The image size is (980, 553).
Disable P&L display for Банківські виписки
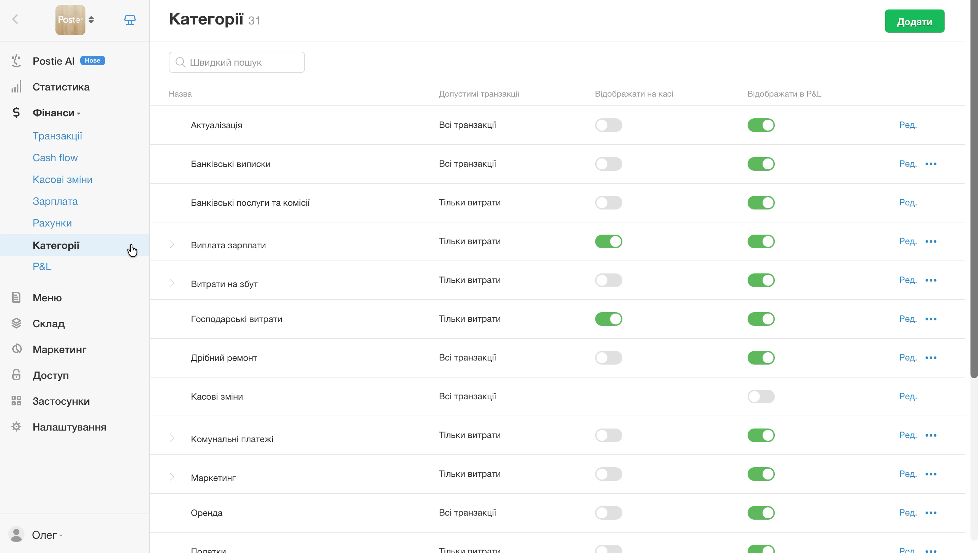pyautogui.click(x=761, y=164)
